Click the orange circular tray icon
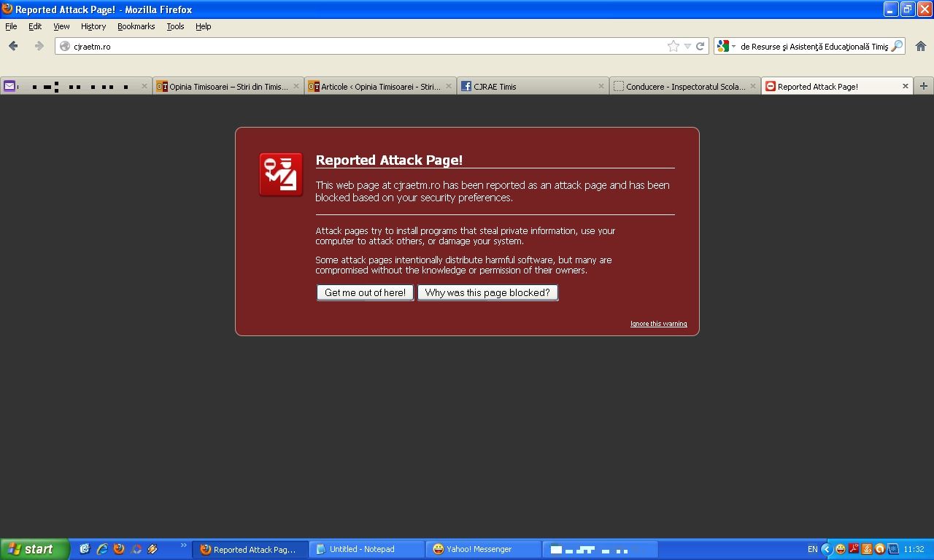 [879, 549]
